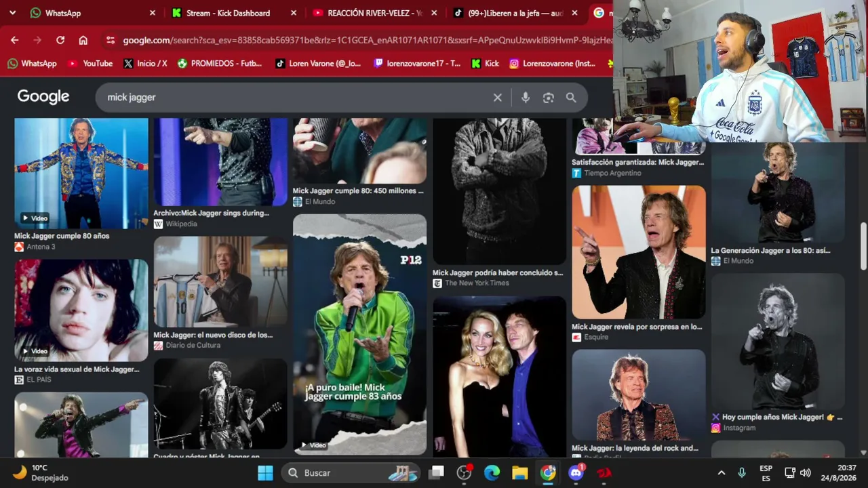This screenshot has height=488, width=868.
Task: Open Mick Jagger cumple 80 años Antena 3 image
Action: tap(81, 174)
